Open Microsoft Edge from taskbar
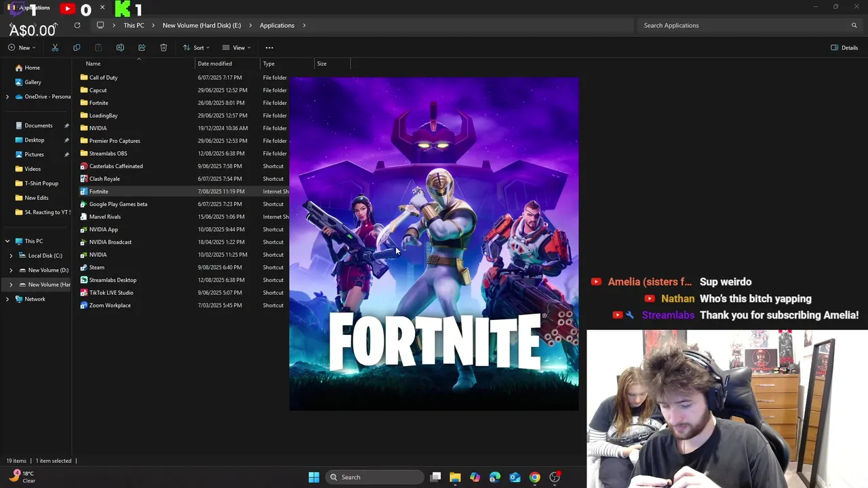 [x=495, y=477]
